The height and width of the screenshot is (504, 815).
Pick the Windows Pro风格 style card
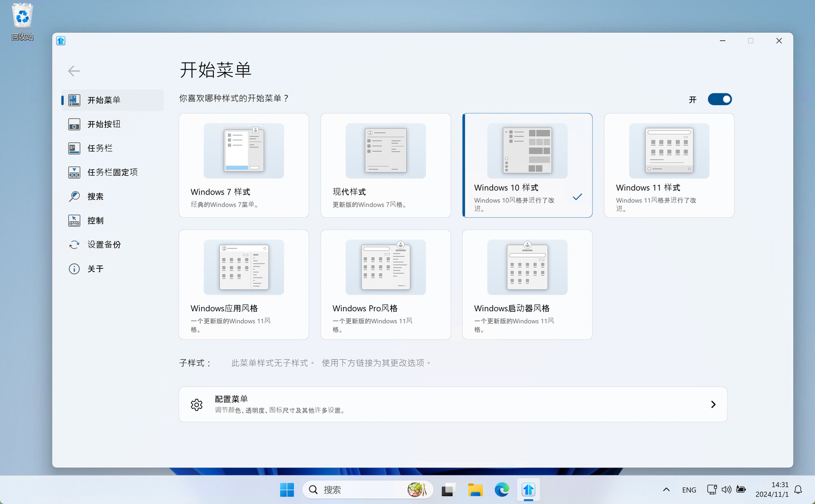(385, 284)
